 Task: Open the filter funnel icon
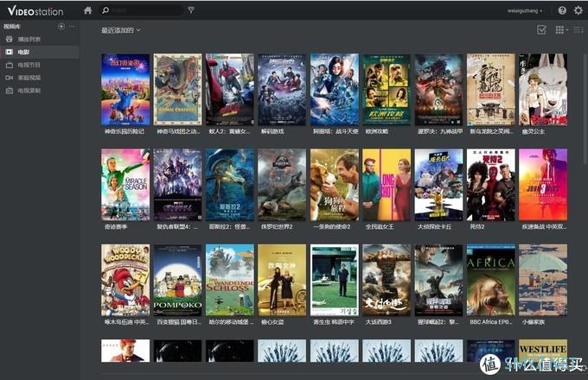click(191, 10)
